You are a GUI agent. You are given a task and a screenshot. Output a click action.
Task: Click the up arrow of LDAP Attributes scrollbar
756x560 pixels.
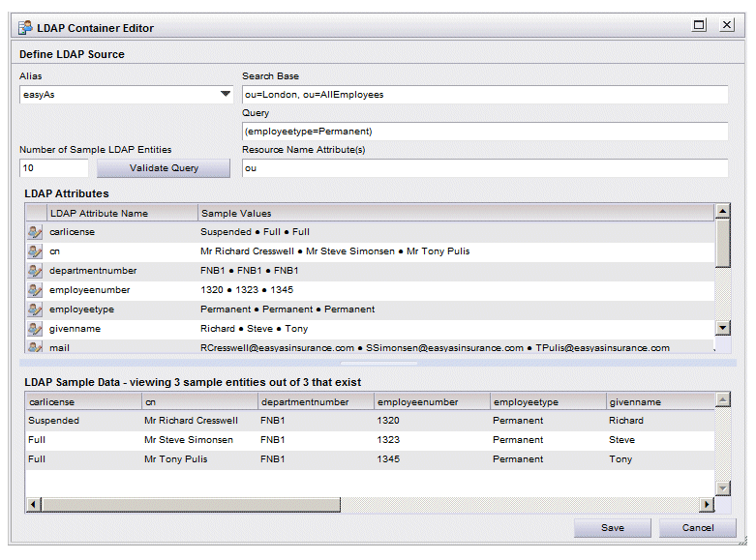click(723, 211)
